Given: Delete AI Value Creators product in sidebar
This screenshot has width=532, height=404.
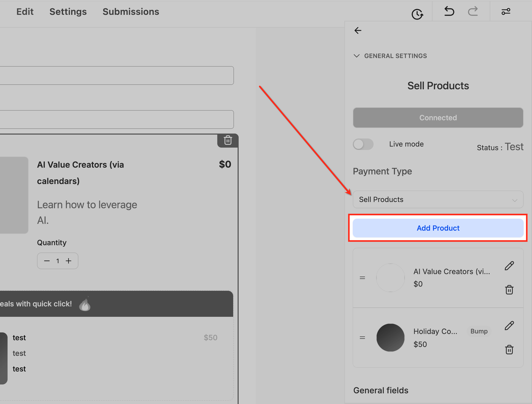Looking at the screenshot, I should pos(509,290).
